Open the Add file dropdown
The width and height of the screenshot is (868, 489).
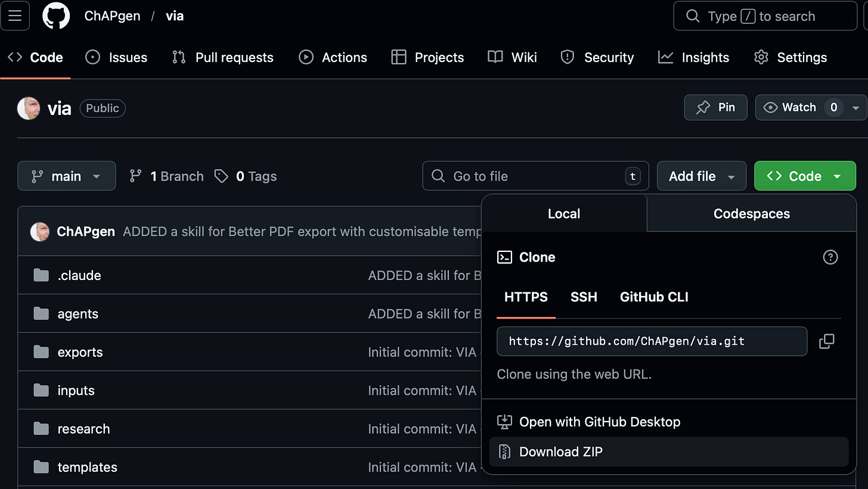pos(702,176)
